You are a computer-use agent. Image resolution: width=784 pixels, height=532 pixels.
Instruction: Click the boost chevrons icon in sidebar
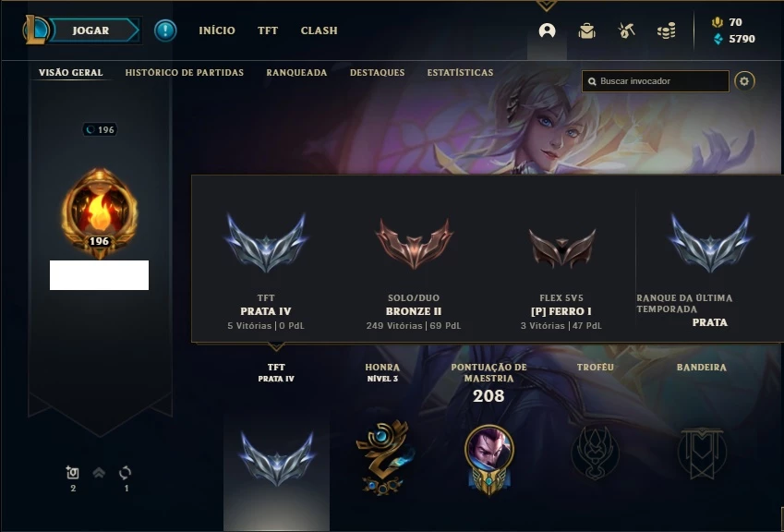(99, 473)
